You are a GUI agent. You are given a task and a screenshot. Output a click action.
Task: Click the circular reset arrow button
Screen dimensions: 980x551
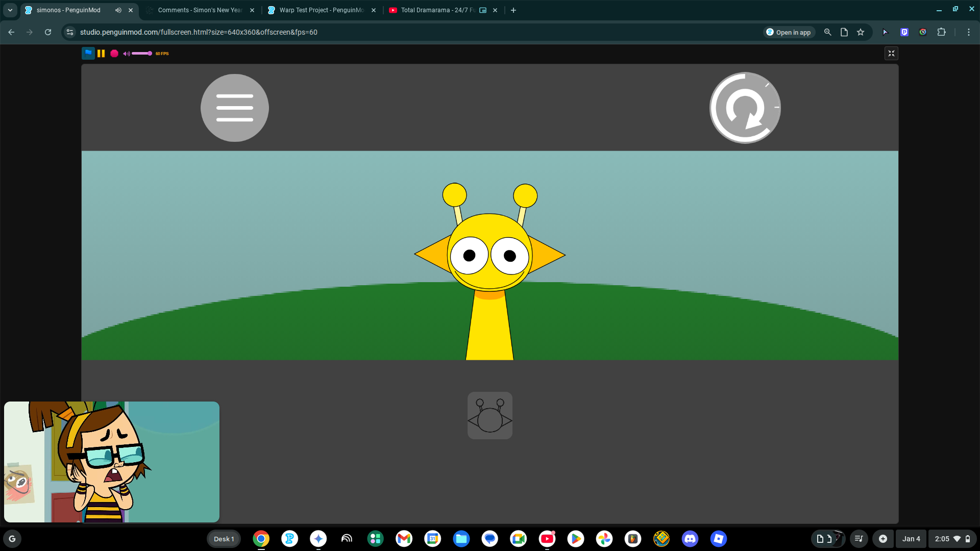745,108
